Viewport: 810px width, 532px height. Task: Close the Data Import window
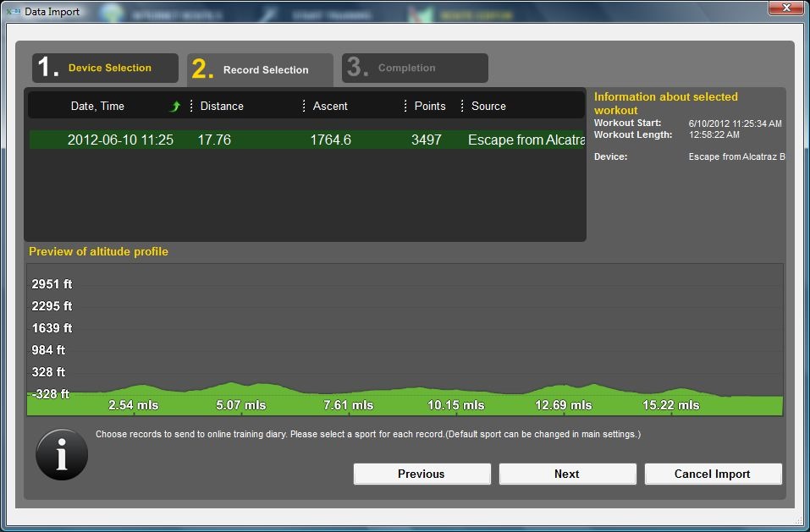[x=785, y=8]
